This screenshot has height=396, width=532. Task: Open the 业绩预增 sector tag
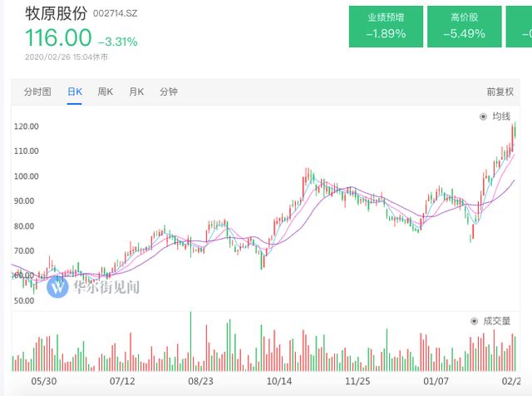click(387, 26)
